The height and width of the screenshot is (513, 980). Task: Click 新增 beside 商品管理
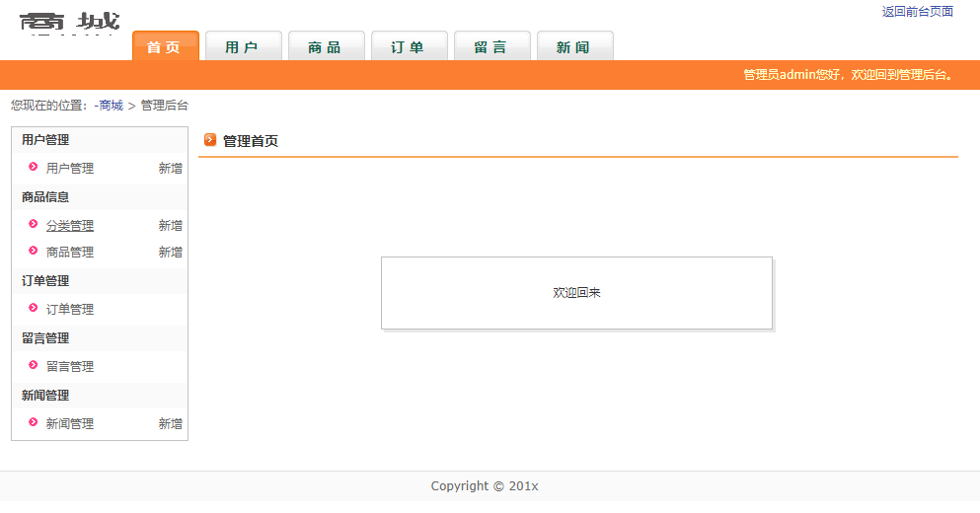tap(170, 252)
